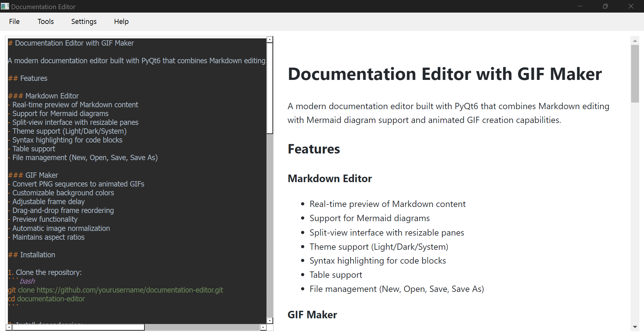
Task: Restore down the Documentation Editor window
Action: coord(605,6)
